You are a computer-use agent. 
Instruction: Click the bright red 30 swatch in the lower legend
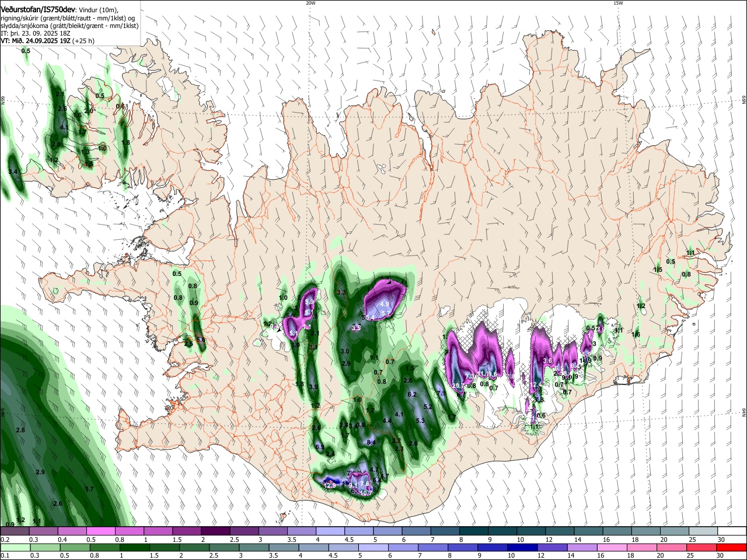tap(731, 547)
